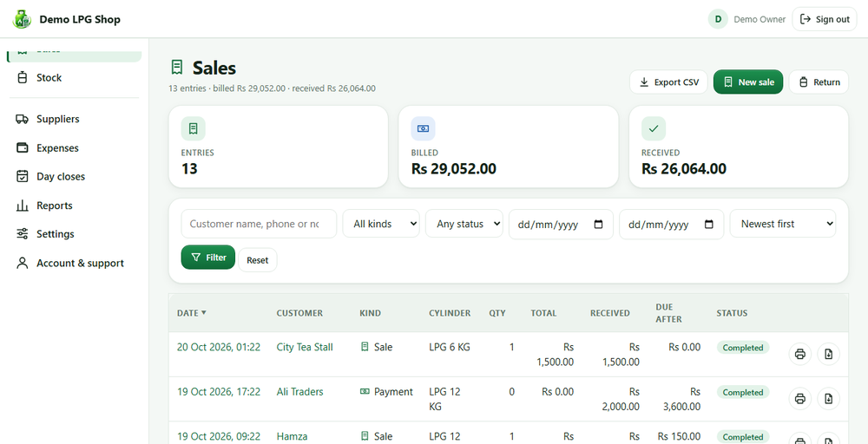868x444 pixels.
Task: Focus the customer name search field
Action: 259,224
